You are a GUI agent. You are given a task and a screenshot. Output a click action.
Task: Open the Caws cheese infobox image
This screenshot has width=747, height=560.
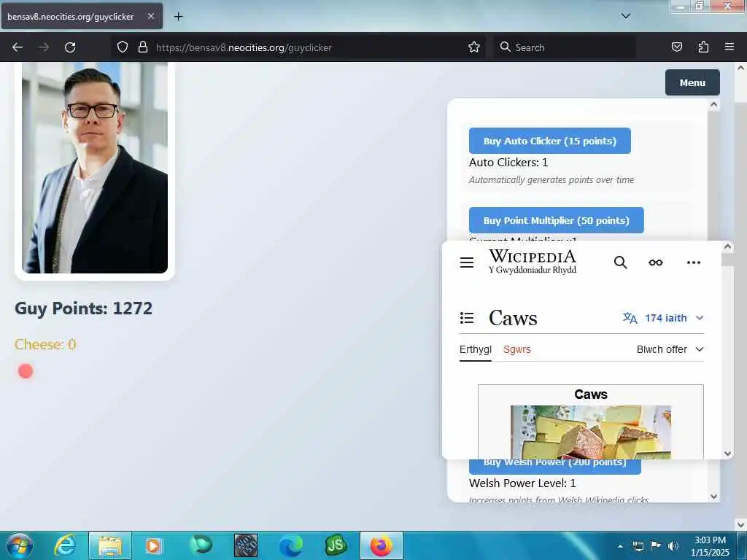point(591,432)
